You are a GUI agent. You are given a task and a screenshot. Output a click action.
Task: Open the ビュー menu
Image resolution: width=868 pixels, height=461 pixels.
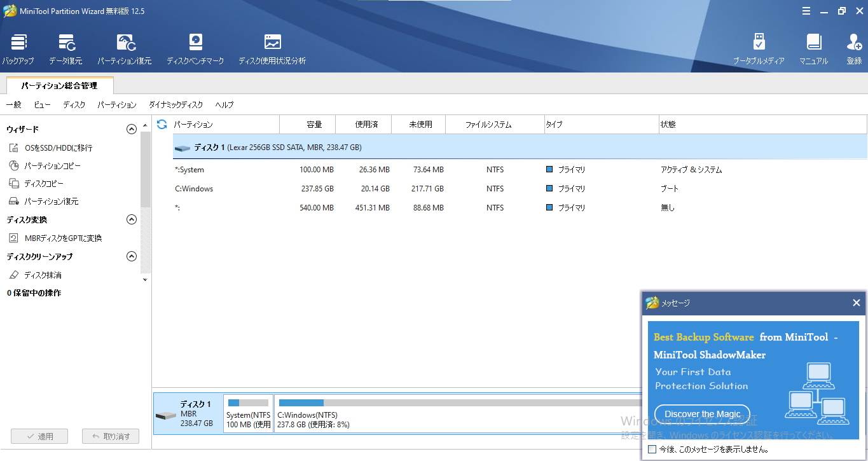pos(43,105)
